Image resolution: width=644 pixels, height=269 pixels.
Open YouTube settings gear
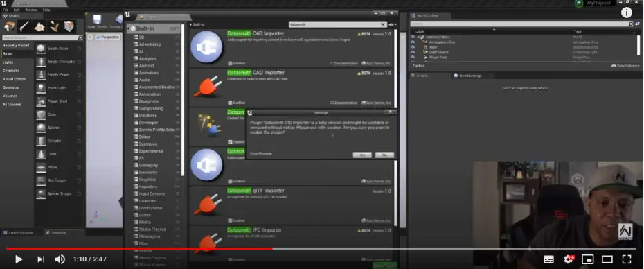coord(569,259)
